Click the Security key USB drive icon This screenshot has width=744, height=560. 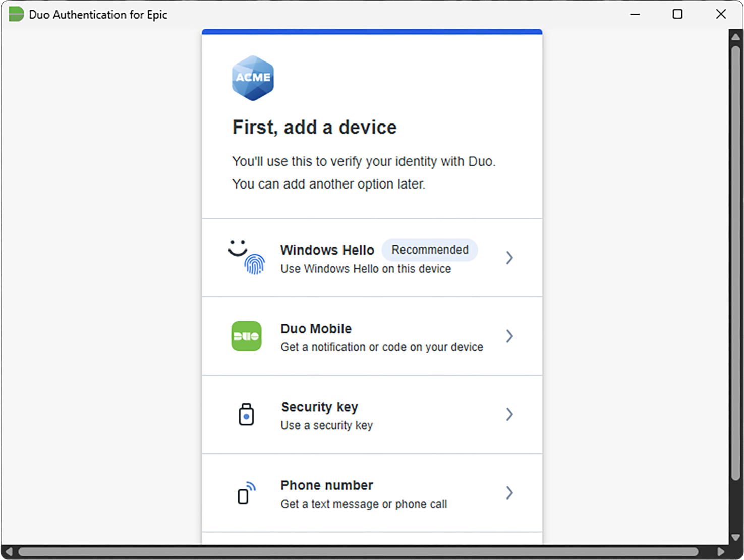click(x=246, y=414)
